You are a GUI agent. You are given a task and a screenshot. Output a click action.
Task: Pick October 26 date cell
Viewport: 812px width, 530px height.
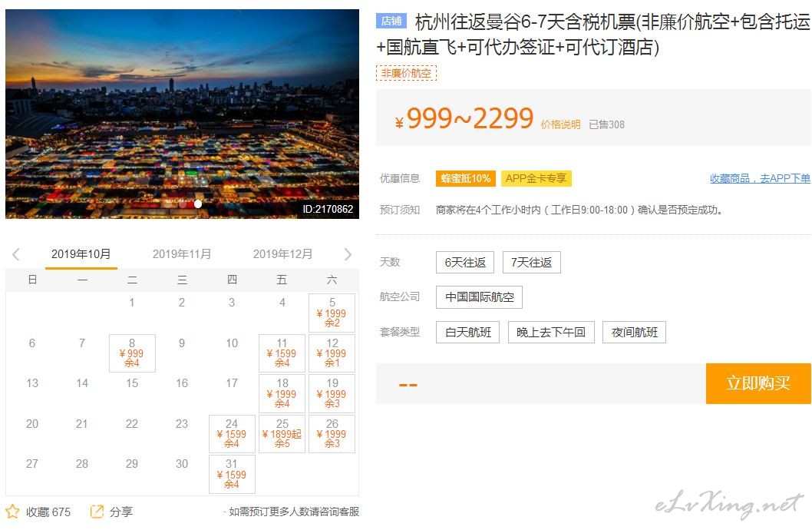332,434
